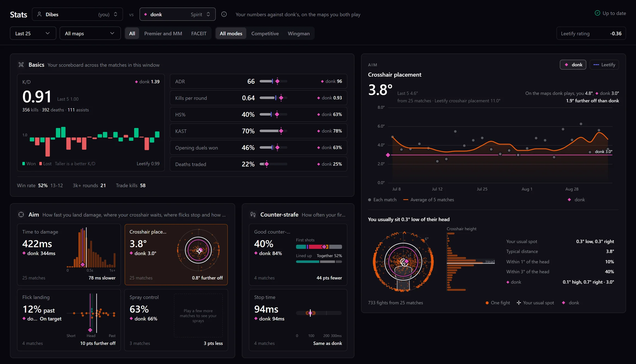This screenshot has width=636, height=364.
Task: Click the person icon in Dibes selector
Action: [39, 14]
